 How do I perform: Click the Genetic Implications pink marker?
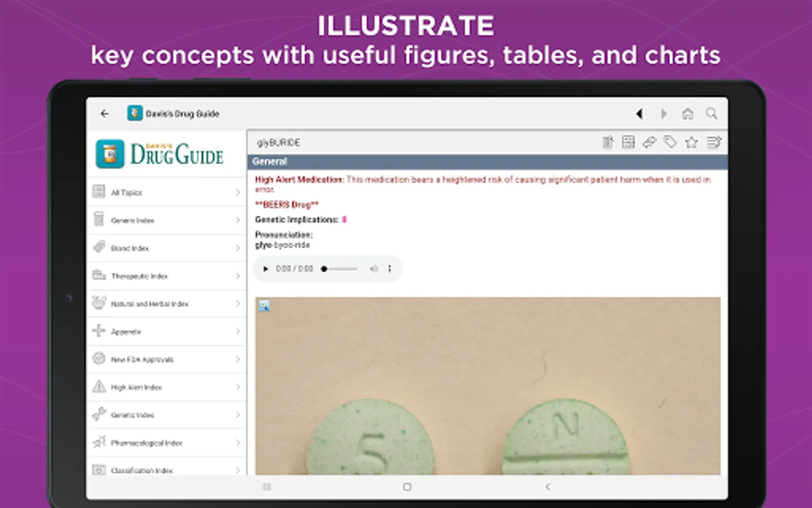coord(344,220)
